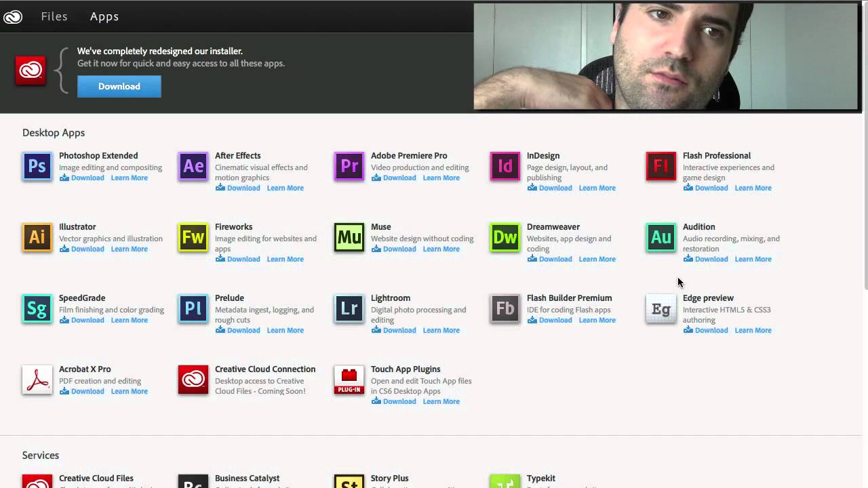This screenshot has height=488, width=868.
Task: Click the red Creative Cloud installer icon
Action: coord(31,70)
